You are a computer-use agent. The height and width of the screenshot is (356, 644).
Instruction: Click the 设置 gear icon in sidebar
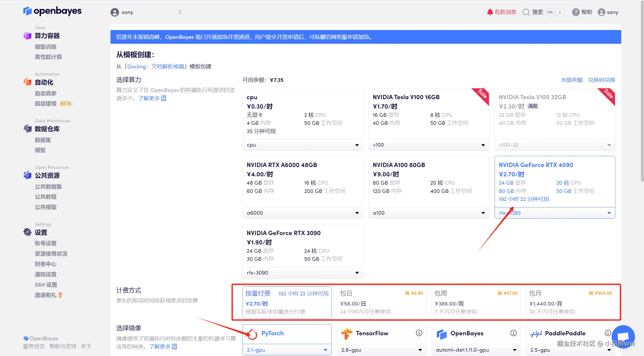pyautogui.click(x=27, y=232)
